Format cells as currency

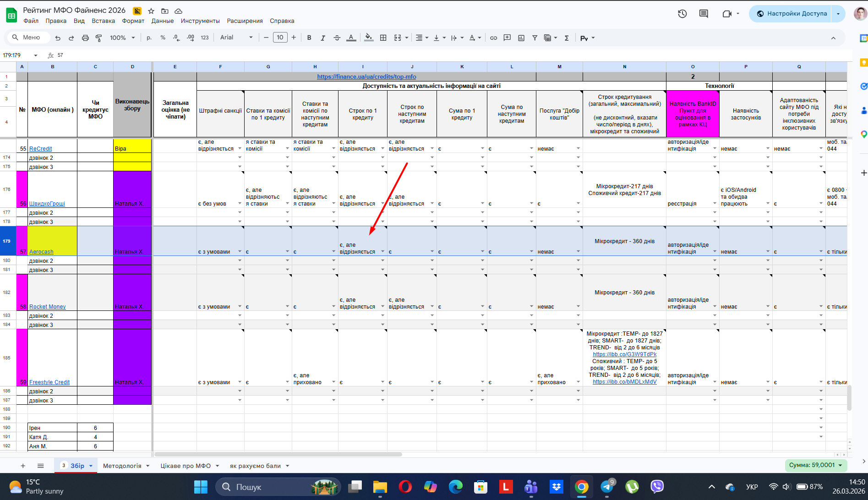(149, 38)
